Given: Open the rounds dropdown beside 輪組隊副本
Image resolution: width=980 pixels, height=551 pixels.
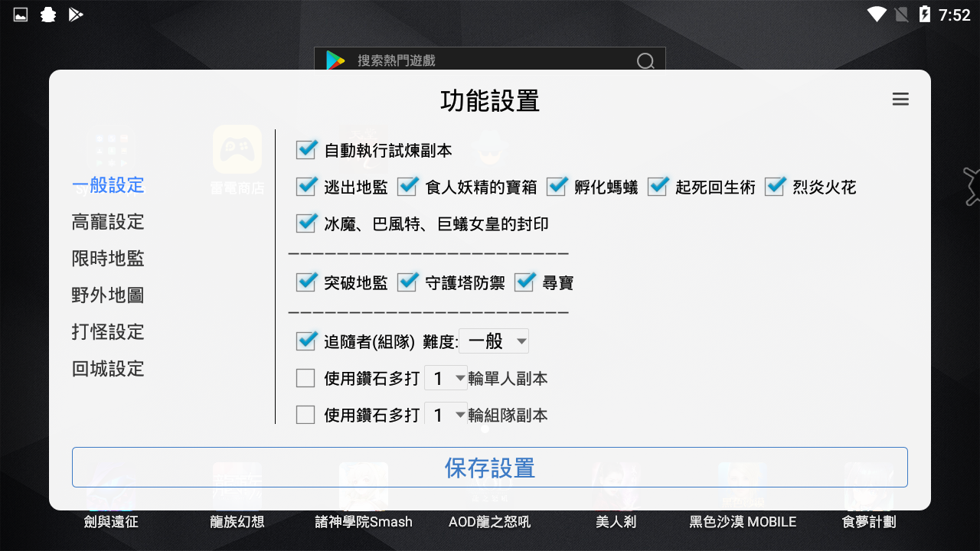Looking at the screenshot, I should (446, 414).
